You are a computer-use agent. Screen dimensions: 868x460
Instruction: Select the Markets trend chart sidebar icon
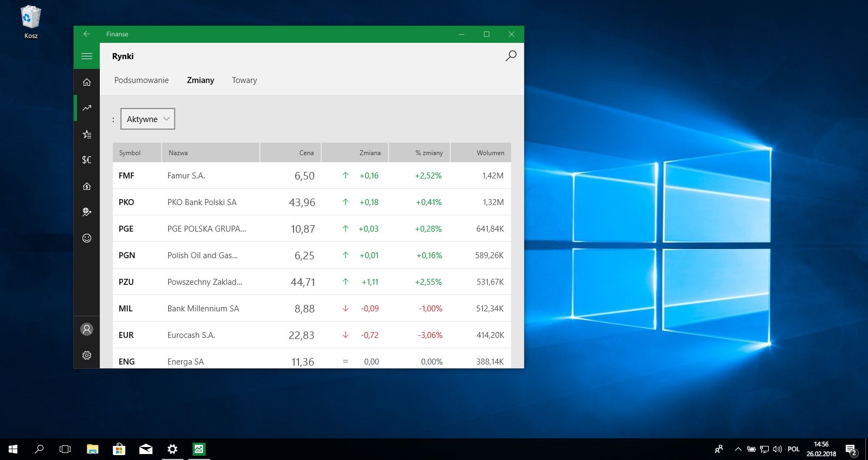pos(87,108)
